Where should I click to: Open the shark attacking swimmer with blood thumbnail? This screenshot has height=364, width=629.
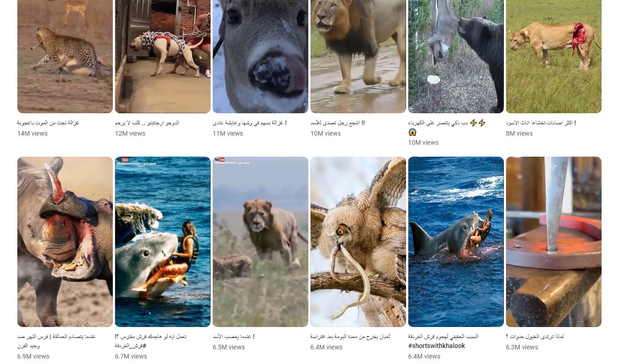point(456,242)
